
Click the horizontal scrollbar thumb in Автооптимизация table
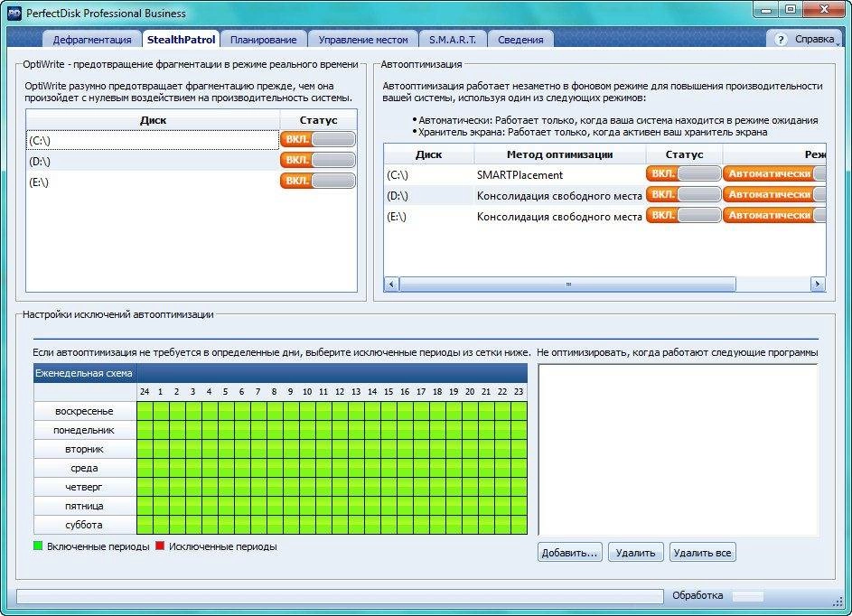(567, 285)
